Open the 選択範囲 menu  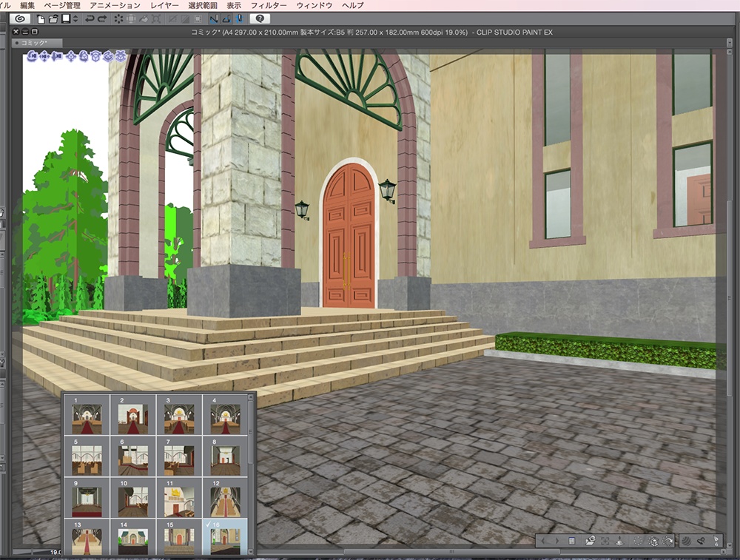[x=203, y=5]
